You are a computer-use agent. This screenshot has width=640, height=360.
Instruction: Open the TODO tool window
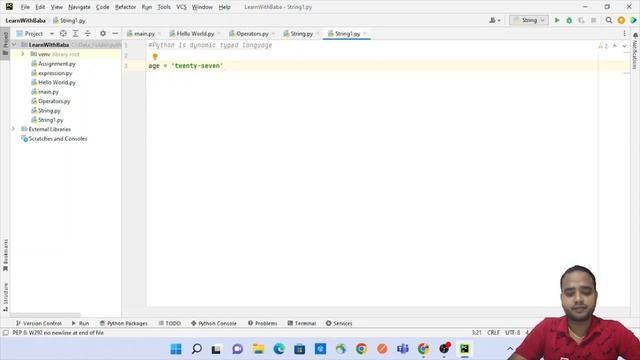[169, 323]
